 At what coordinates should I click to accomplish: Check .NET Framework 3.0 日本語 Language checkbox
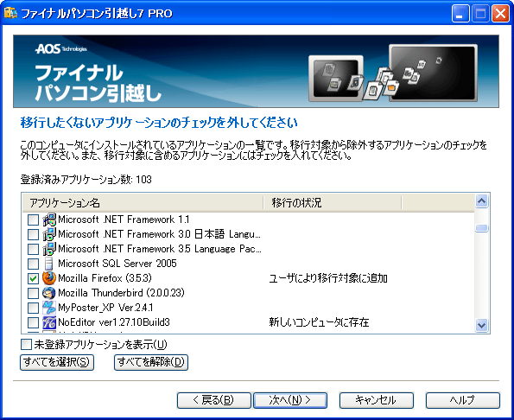33,235
